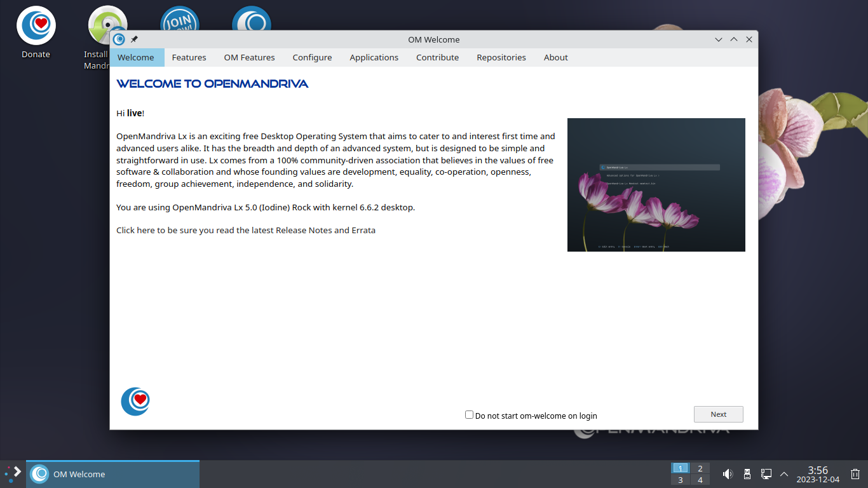Image resolution: width=868 pixels, height=488 pixels.
Task: Open the Join Now desktop icon
Action: coord(180,19)
